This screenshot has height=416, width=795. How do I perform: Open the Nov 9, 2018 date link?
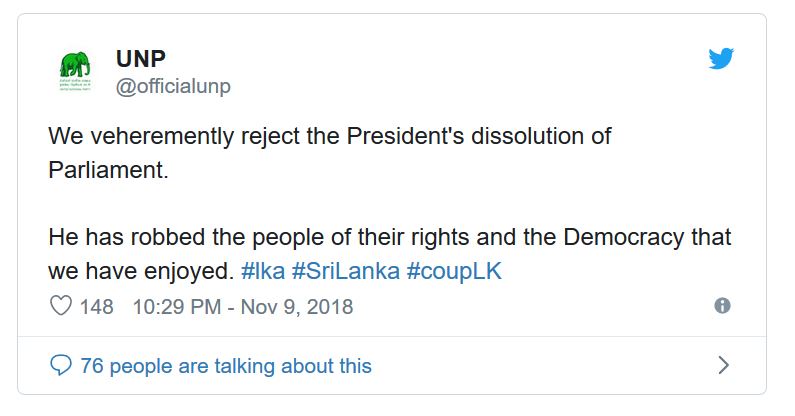(296, 307)
